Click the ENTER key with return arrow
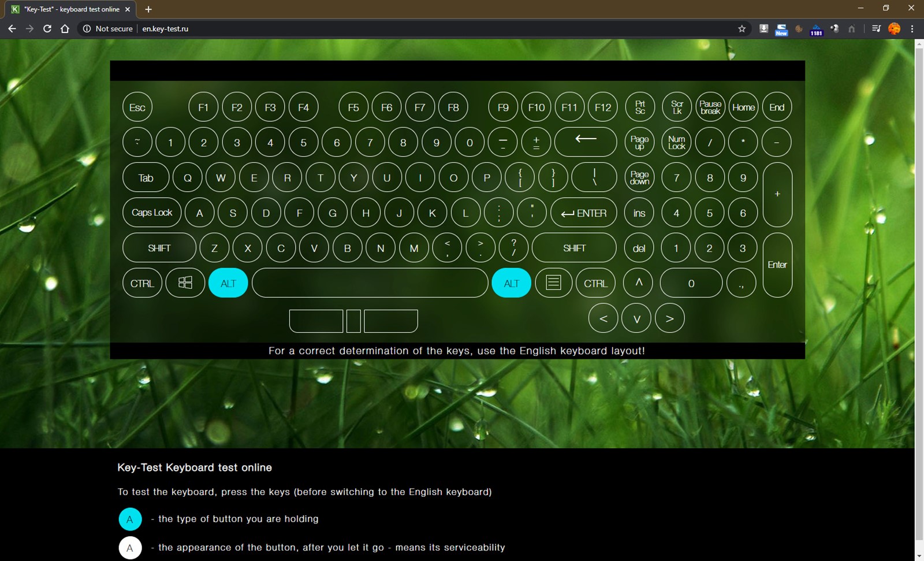924x561 pixels. point(584,213)
